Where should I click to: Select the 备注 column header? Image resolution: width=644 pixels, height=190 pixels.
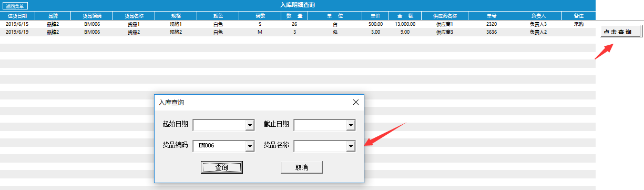578,16
